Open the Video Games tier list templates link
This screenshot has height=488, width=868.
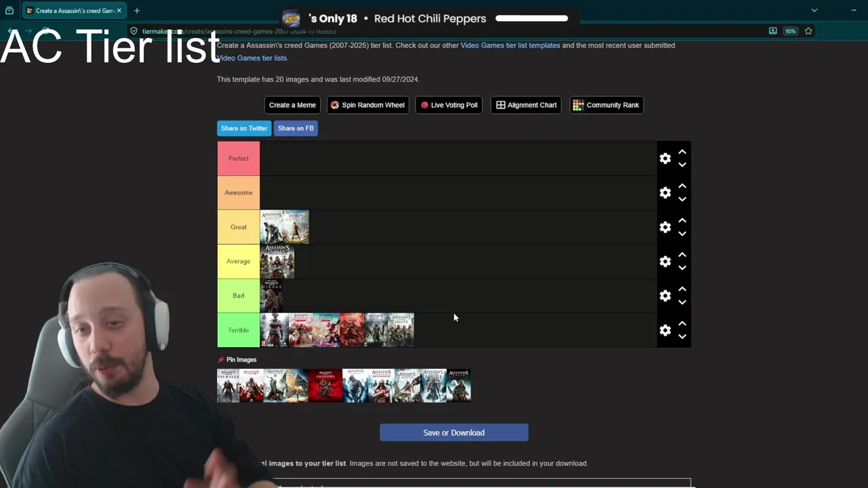[510, 45]
